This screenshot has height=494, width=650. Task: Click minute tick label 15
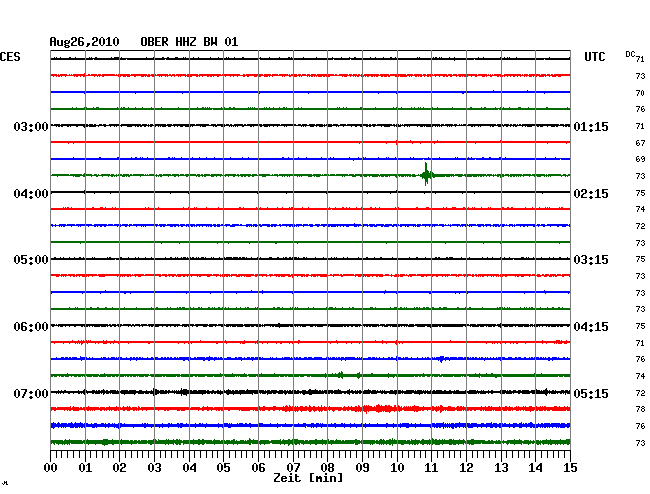(x=570, y=467)
